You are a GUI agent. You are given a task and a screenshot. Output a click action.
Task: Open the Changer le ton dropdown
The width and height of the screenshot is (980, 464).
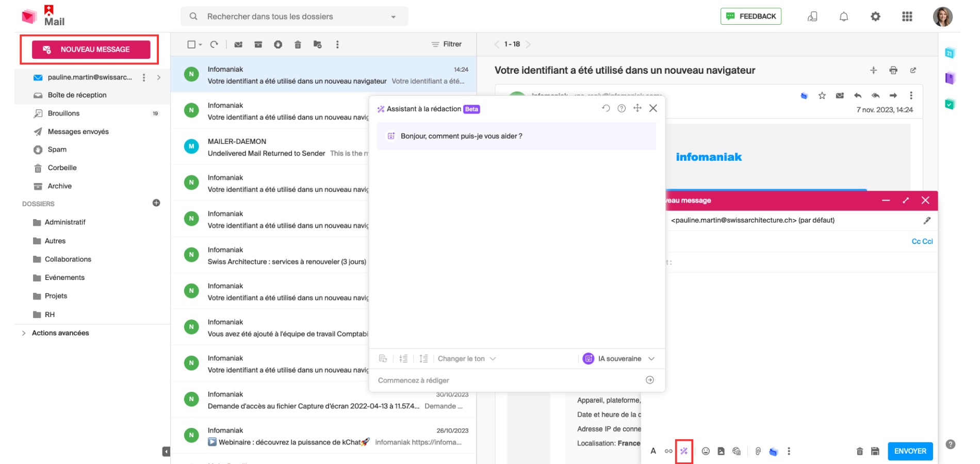click(466, 359)
